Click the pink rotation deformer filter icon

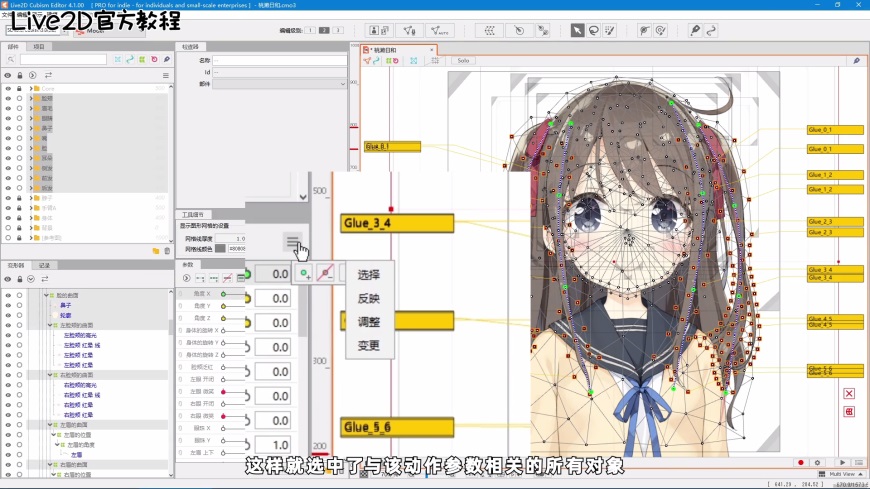coord(154,59)
